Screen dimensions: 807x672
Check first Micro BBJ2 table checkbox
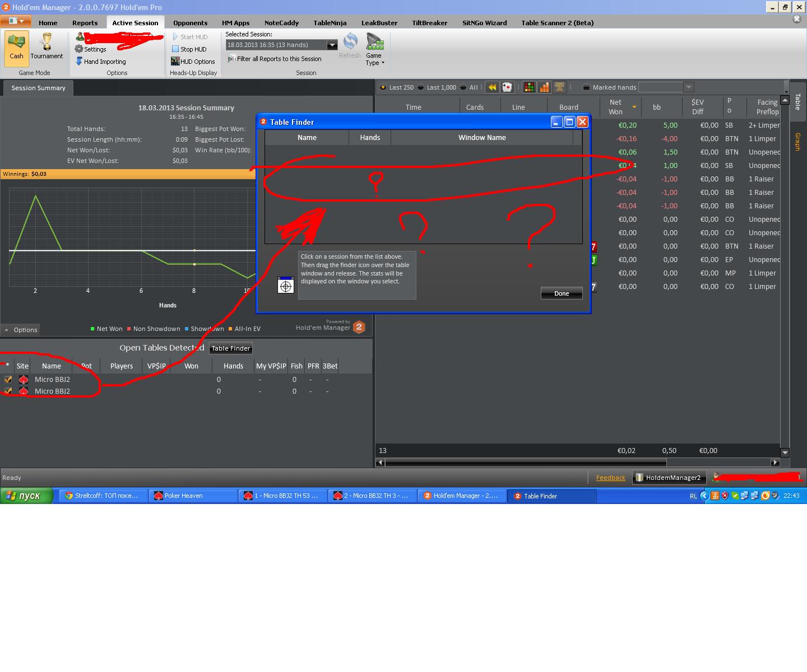tap(8, 379)
